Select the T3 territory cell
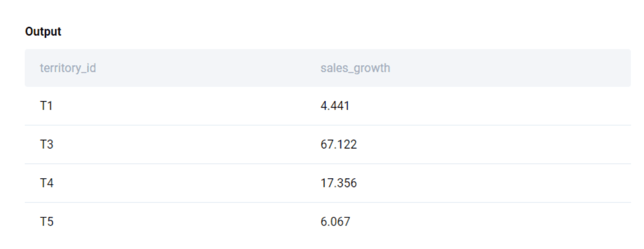The height and width of the screenshot is (249, 644). [47, 145]
